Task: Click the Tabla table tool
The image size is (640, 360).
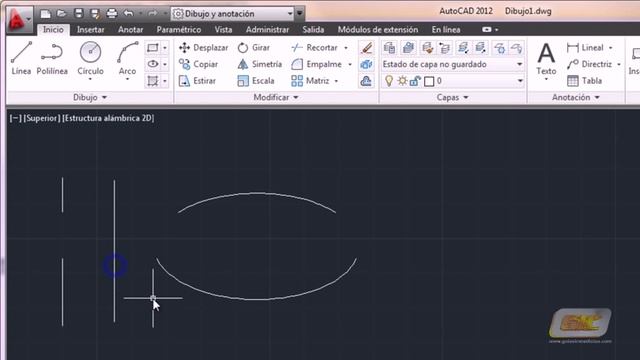Action: (584, 81)
